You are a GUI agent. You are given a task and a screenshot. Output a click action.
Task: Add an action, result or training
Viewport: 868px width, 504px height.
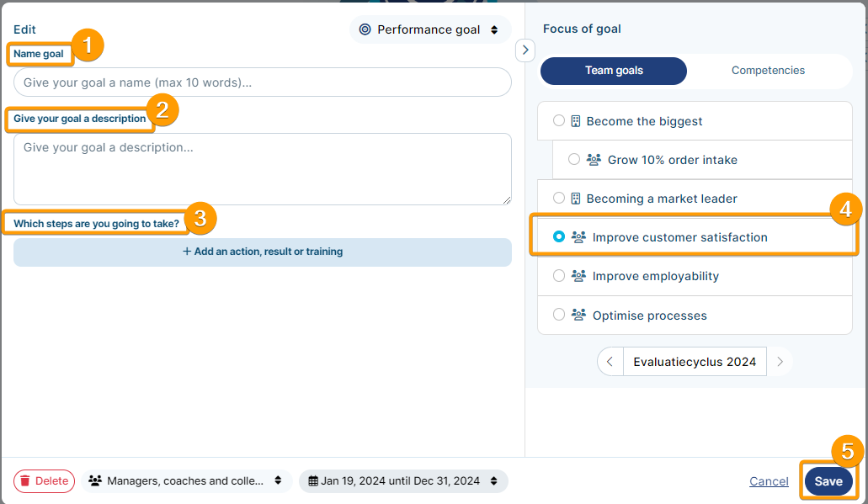[x=263, y=252]
